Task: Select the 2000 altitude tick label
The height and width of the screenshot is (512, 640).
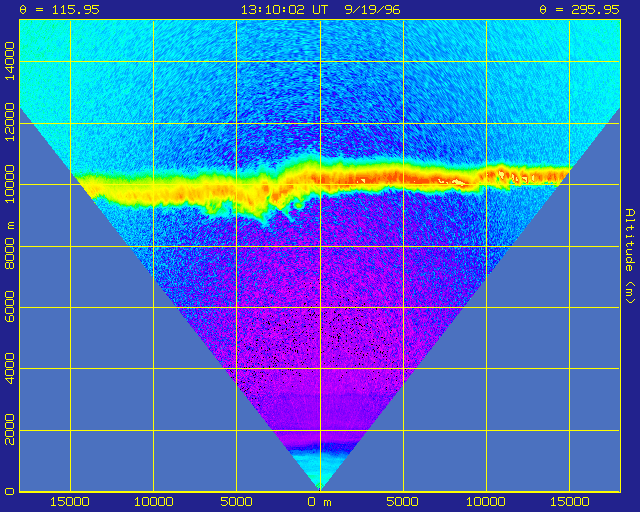Action: click(x=9, y=430)
